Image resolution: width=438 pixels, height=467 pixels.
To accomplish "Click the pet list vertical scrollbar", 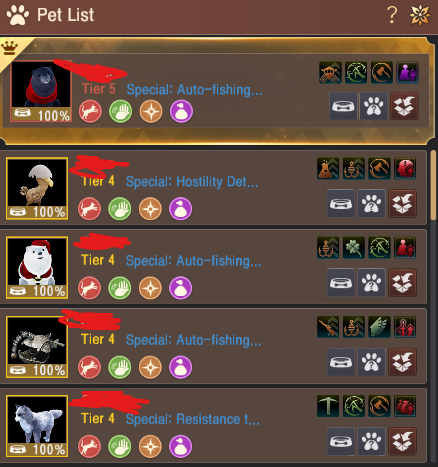I will (434, 185).
